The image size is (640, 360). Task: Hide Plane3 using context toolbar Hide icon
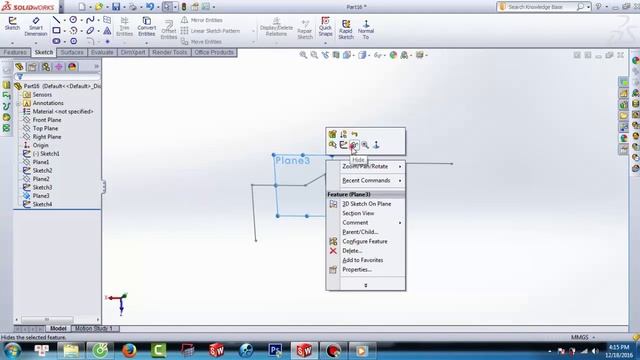354,145
